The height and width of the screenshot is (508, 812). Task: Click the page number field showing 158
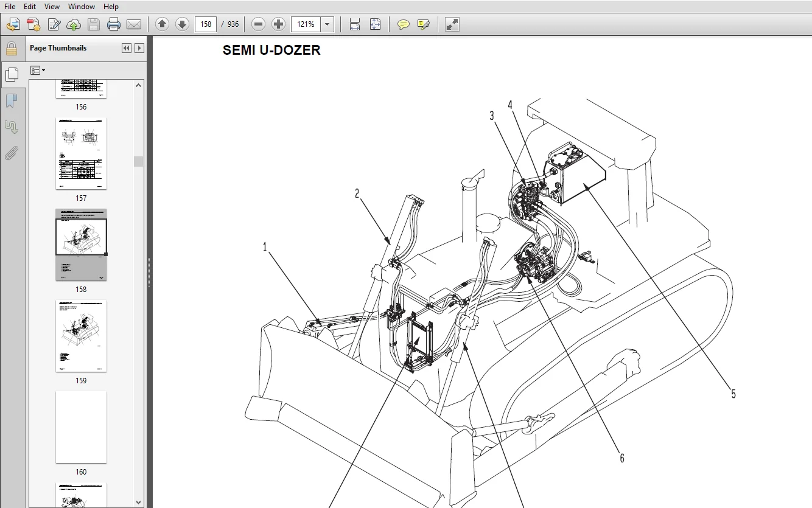pyautogui.click(x=206, y=24)
